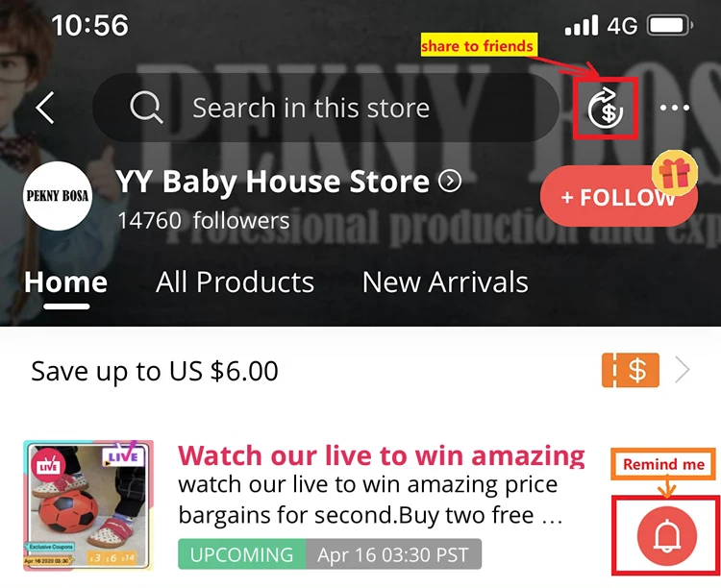The height and width of the screenshot is (588, 721).
Task: Tap the share-and-earn dollar icon
Action: (x=606, y=109)
